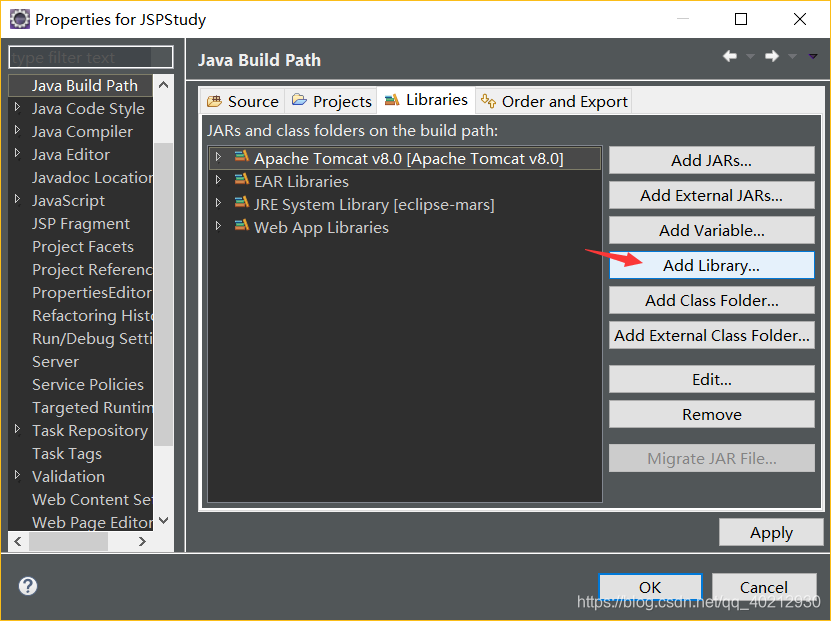Click the sidebar scroll up arrow
Image resolution: width=831 pixels, height=621 pixels.
[163, 85]
